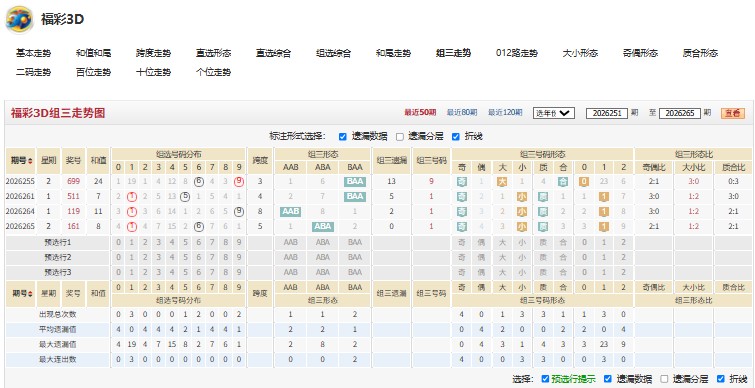Toggle the 预选行提示 checkbox
Viewport: 755px width, 388px height.
545,378
